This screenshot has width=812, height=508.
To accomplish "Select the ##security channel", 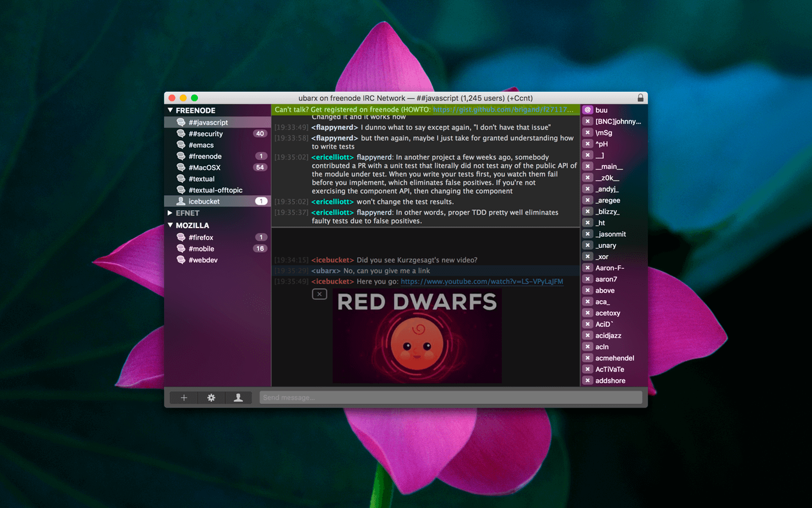I will tap(206, 134).
